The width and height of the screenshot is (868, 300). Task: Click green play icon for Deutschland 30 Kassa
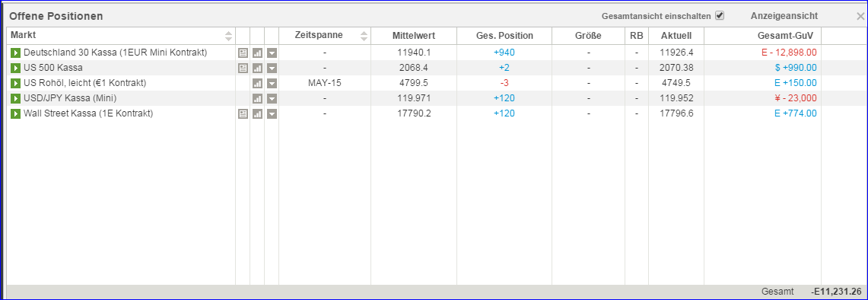[15, 53]
